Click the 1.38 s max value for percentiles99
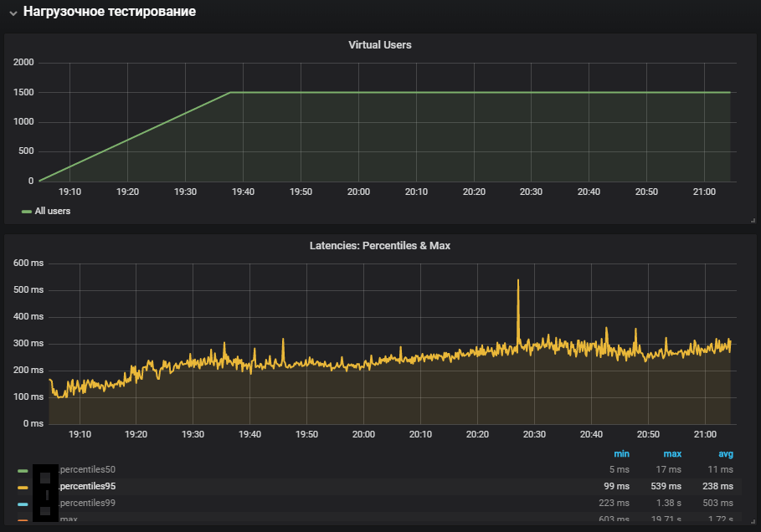Viewport: 761px width, 532px height. tap(669, 503)
